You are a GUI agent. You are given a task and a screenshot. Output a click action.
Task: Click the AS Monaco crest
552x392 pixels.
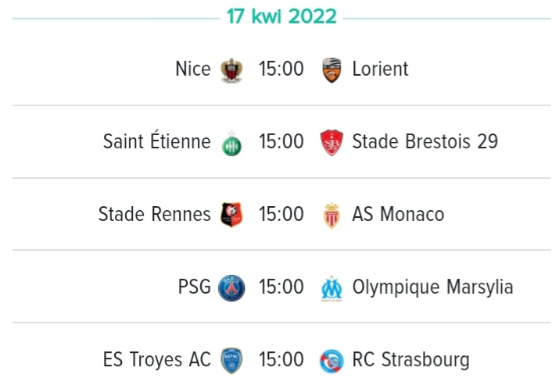[332, 216]
